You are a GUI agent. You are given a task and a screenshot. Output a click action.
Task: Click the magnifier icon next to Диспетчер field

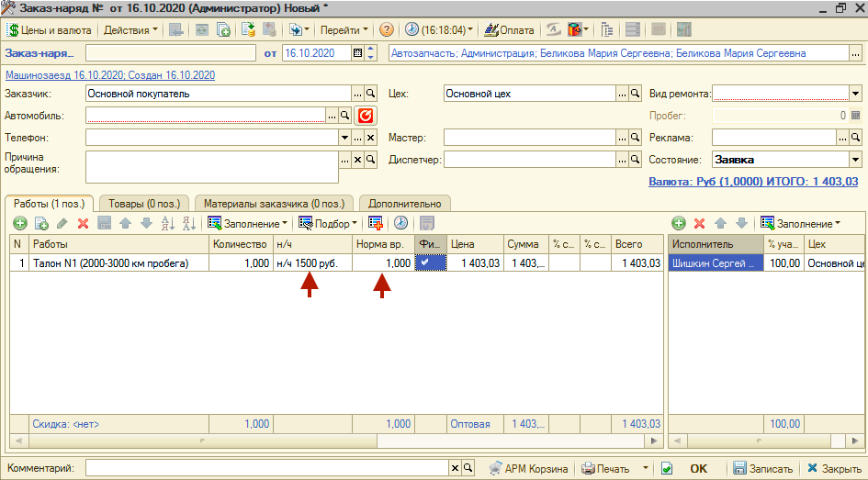(636, 160)
